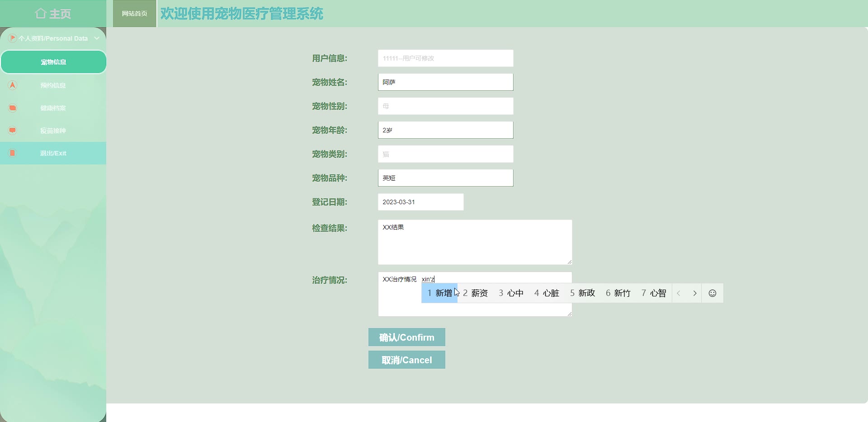This screenshot has height=422, width=868.
Task: Click the 取消/Cancel button
Action: [407, 360]
